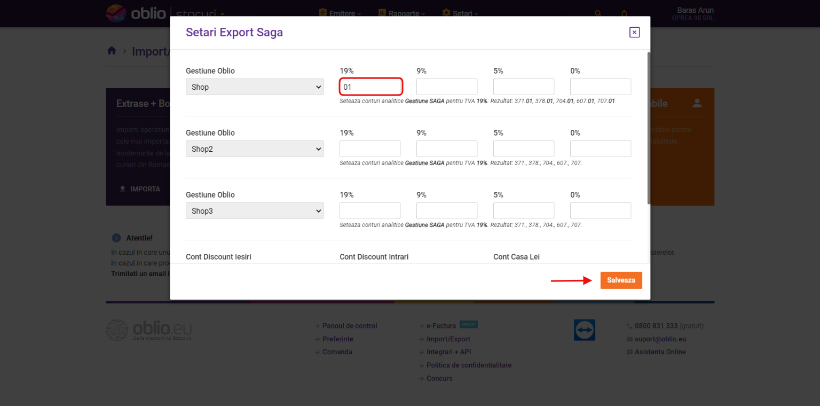Click the TeamViewer icon in the footer
Screen dimensions: 820x406
click(584, 330)
